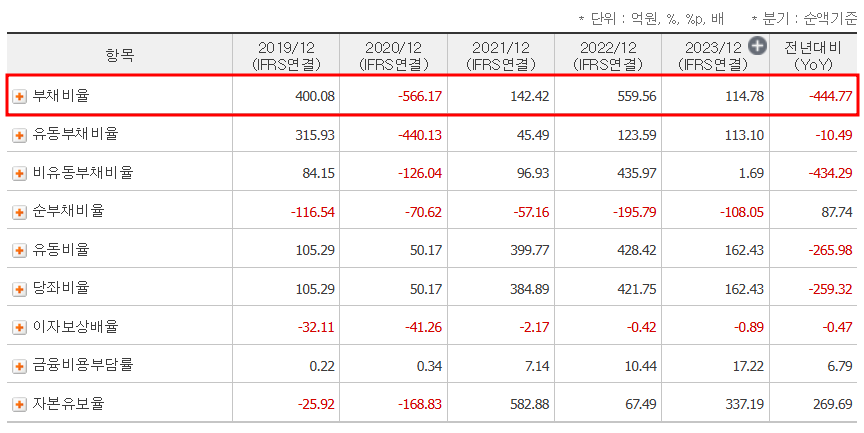The image size is (864, 433).
Task: Expand the 순부채비율 row
Action: tap(19, 212)
